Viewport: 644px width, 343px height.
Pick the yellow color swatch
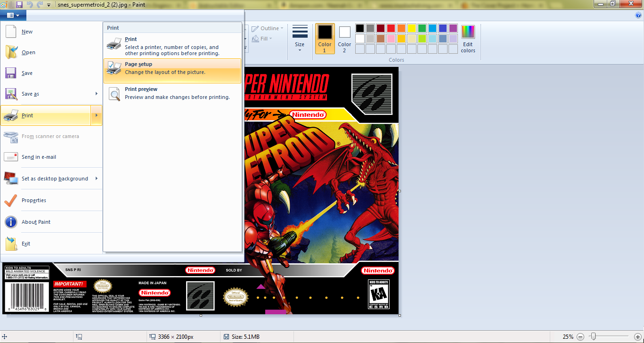tap(412, 28)
